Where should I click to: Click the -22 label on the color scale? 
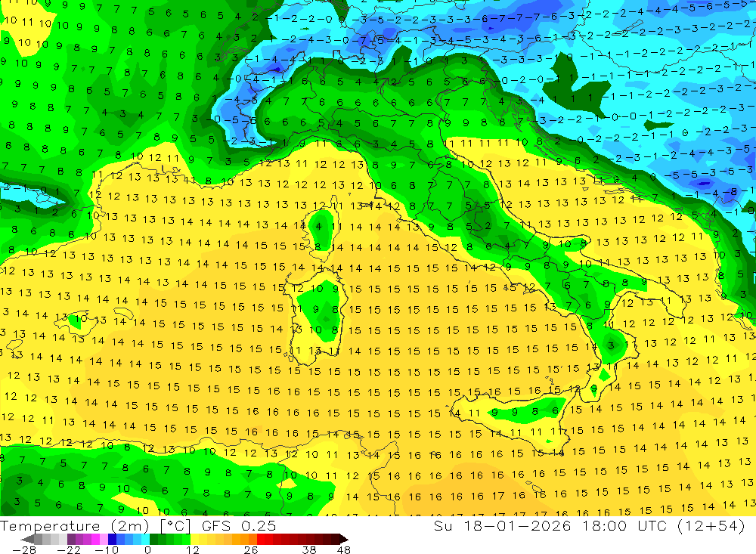pos(69,549)
